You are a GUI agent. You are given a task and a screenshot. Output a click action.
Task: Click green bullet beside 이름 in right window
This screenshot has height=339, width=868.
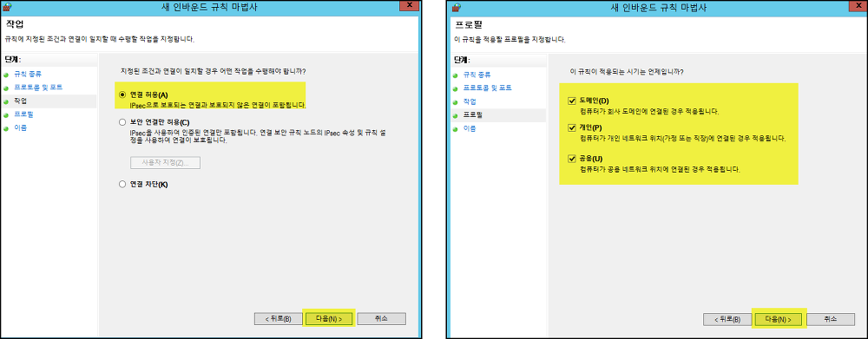click(455, 129)
